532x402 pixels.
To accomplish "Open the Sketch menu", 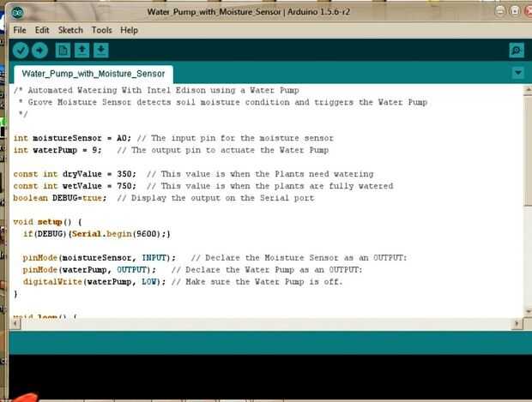I will [70, 30].
